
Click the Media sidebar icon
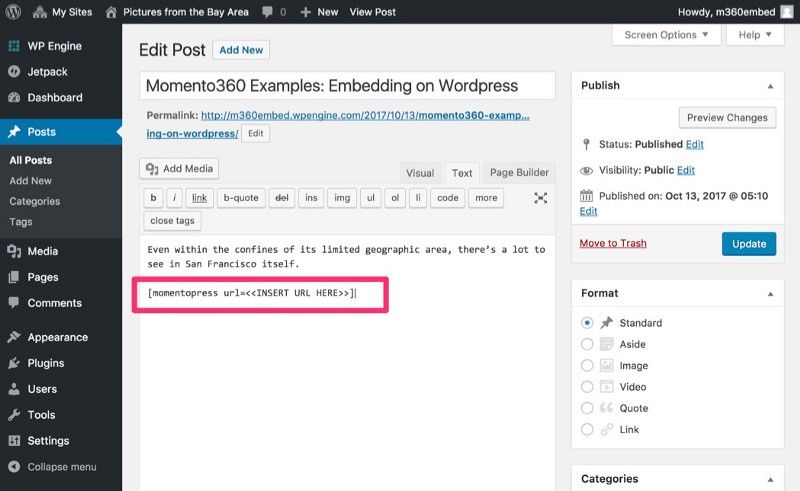click(14, 251)
